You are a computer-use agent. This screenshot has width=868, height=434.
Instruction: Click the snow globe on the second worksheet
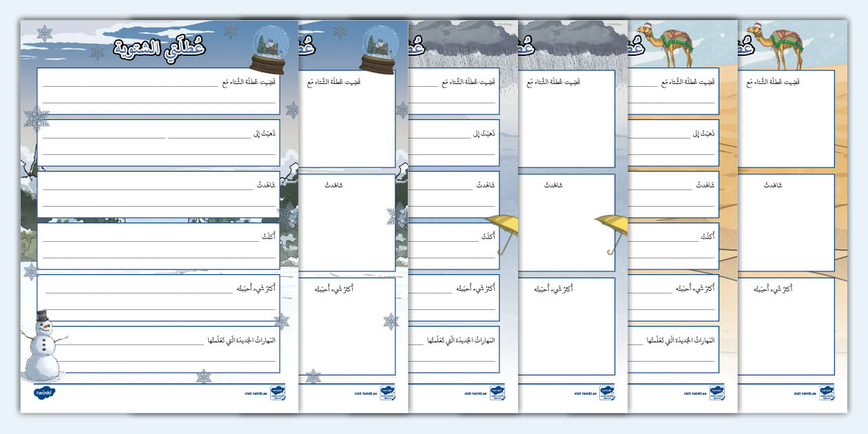[x=378, y=50]
